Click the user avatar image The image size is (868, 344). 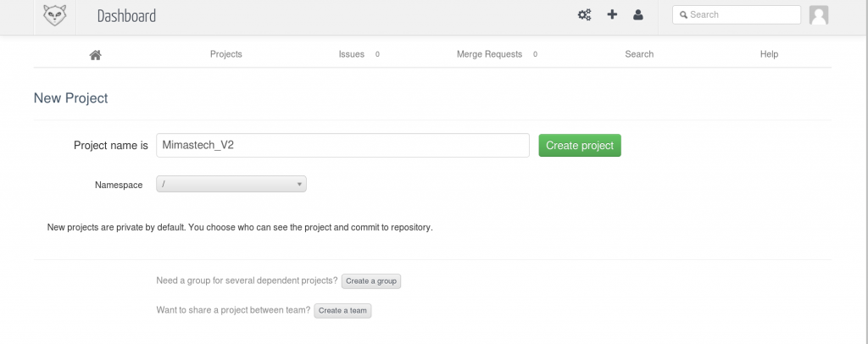click(819, 15)
